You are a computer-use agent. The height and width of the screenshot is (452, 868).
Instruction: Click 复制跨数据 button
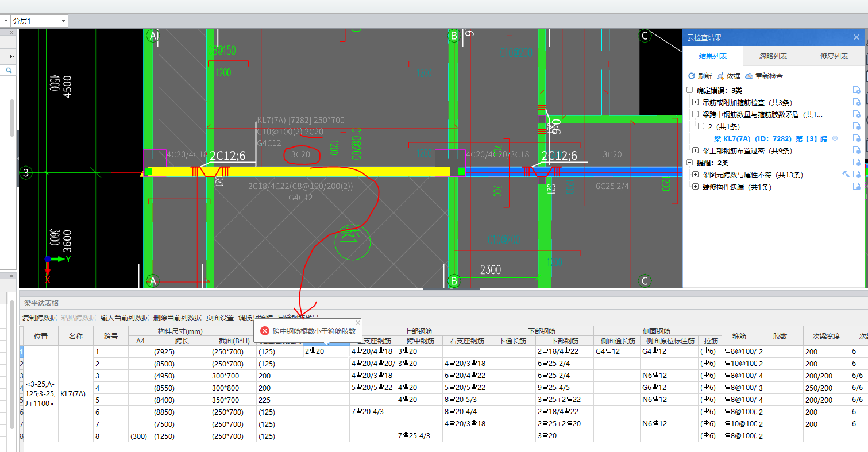[x=40, y=318]
